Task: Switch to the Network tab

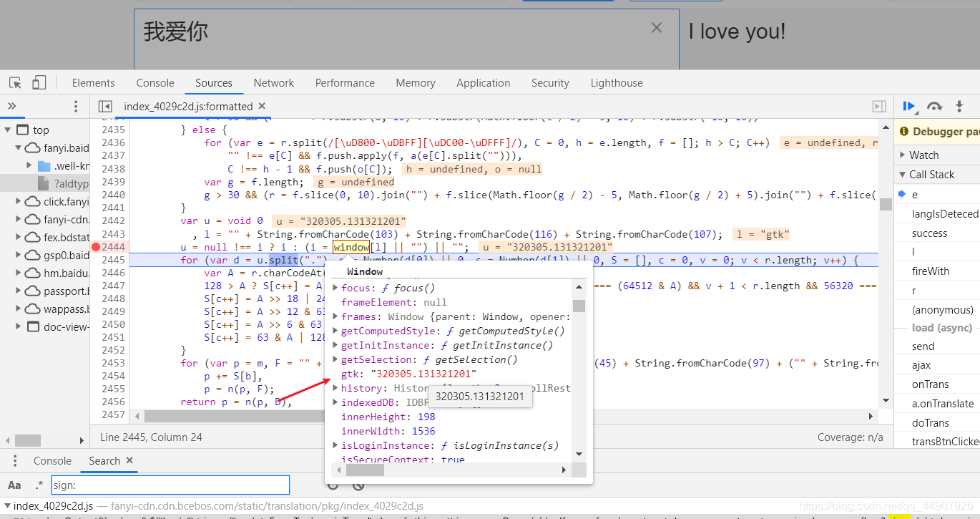Action: click(273, 83)
